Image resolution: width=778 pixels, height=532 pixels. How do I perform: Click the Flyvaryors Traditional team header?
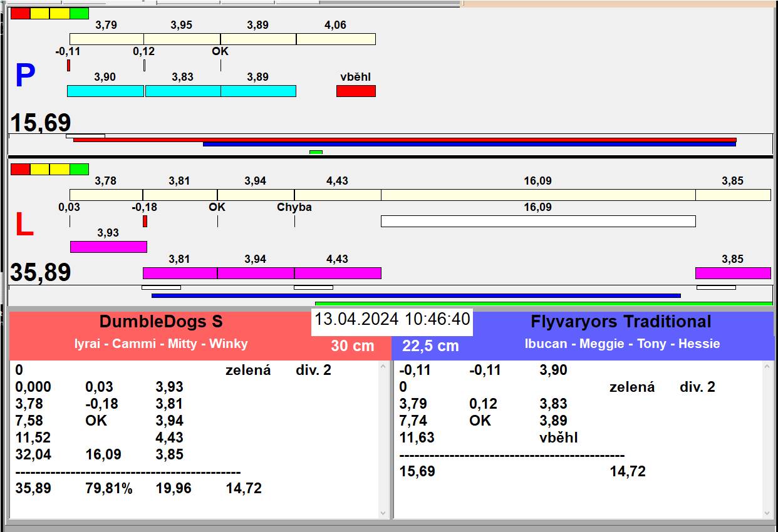tap(620, 322)
